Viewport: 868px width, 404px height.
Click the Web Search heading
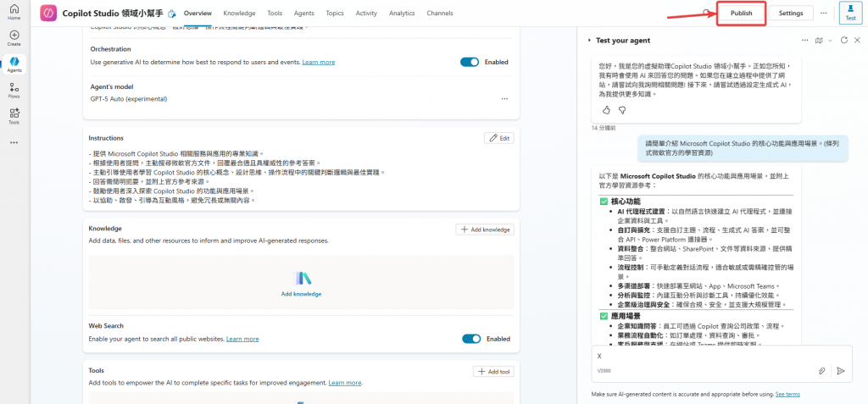pyautogui.click(x=106, y=326)
